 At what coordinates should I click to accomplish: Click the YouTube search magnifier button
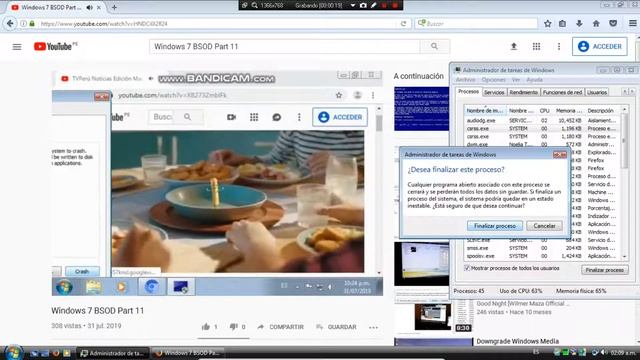(x=434, y=47)
